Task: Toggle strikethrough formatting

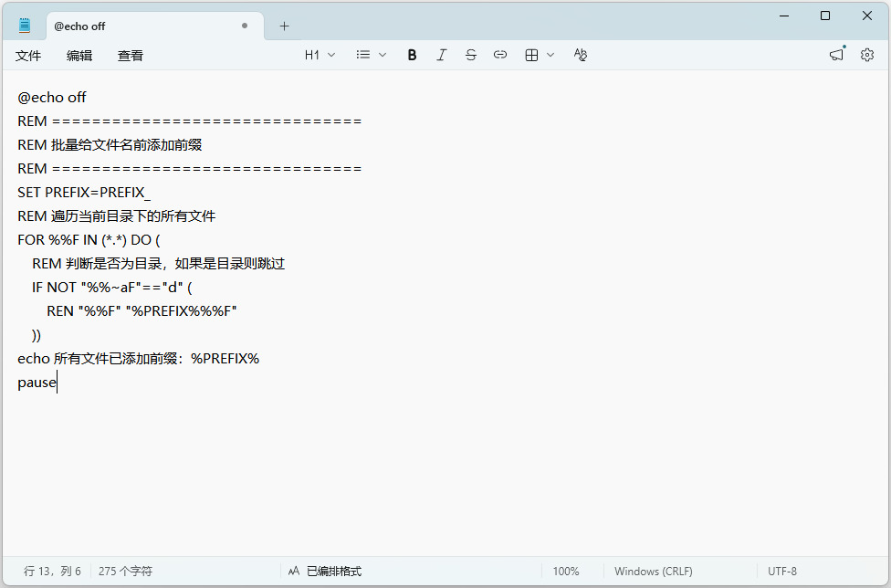Action: 470,55
